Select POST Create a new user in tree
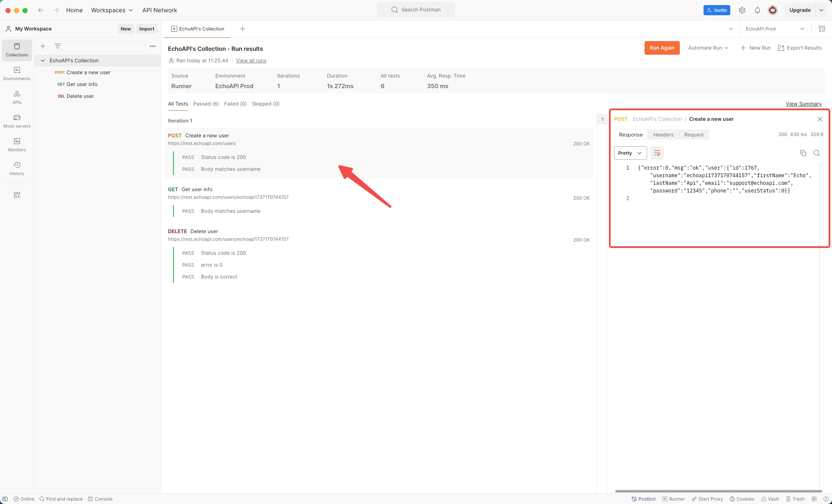The height and width of the screenshot is (504, 832). pos(98,72)
